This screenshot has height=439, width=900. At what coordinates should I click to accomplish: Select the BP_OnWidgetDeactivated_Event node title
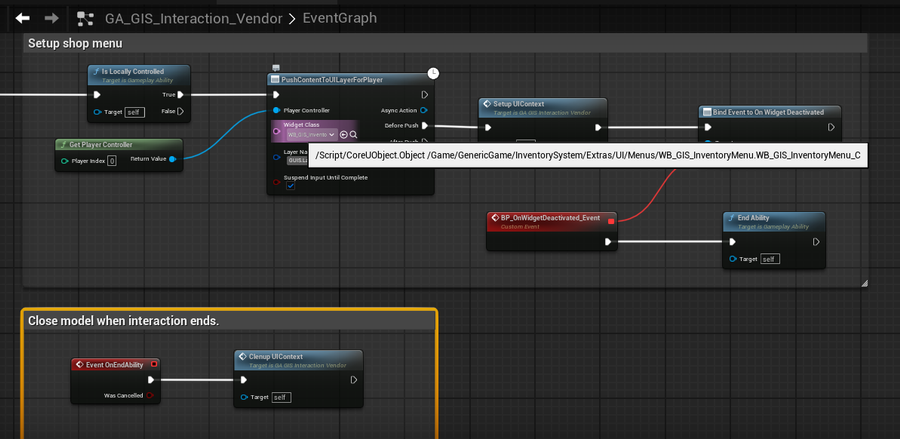[550, 218]
